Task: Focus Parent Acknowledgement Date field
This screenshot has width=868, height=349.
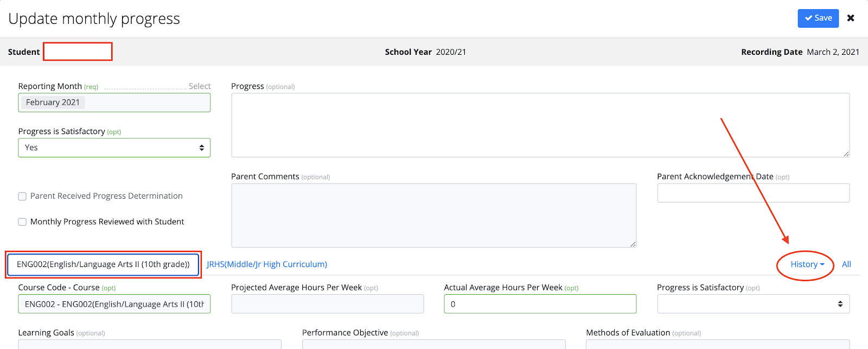Action: (x=753, y=193)
